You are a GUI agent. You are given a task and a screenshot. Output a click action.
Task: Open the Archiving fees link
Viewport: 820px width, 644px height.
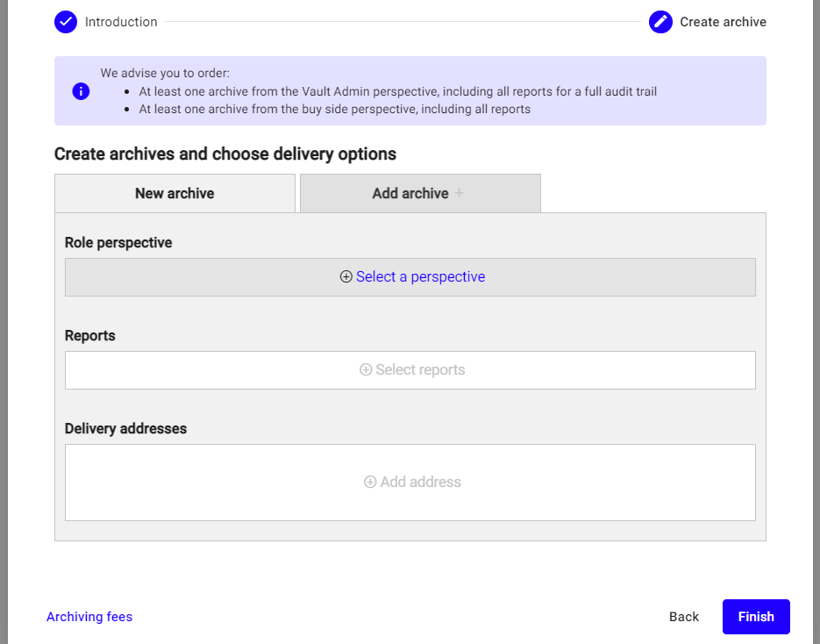pos(89,617)
